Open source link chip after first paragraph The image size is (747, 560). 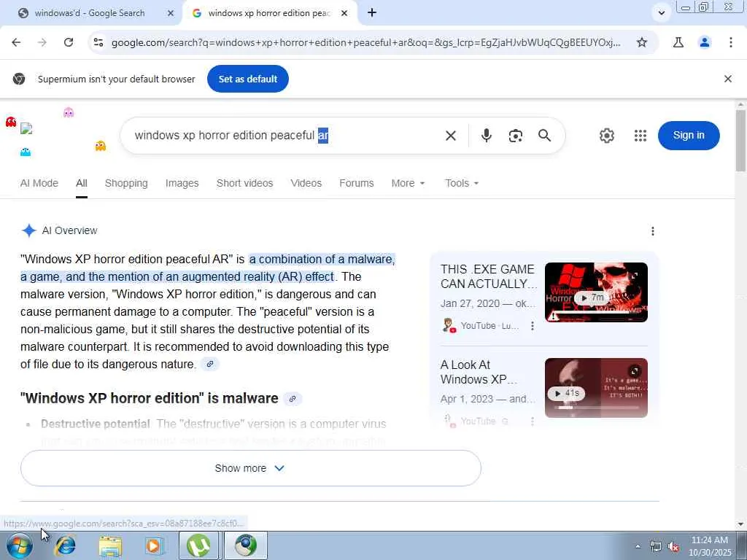209,365
